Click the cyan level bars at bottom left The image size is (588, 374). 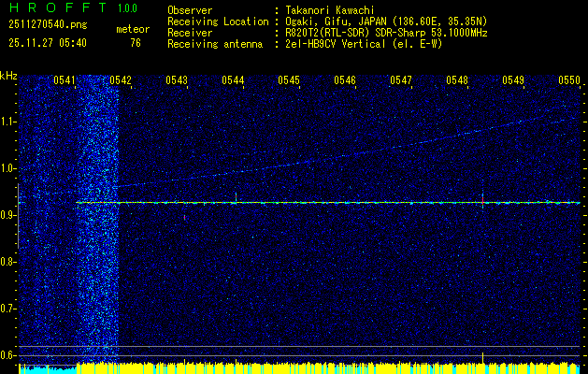pyautogui.click(x=48, y=369)
